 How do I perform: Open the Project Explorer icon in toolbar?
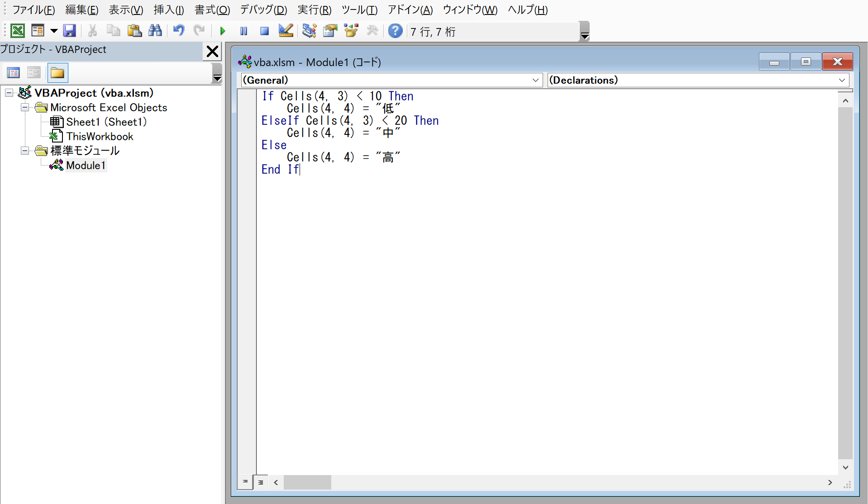pos(310,31)
